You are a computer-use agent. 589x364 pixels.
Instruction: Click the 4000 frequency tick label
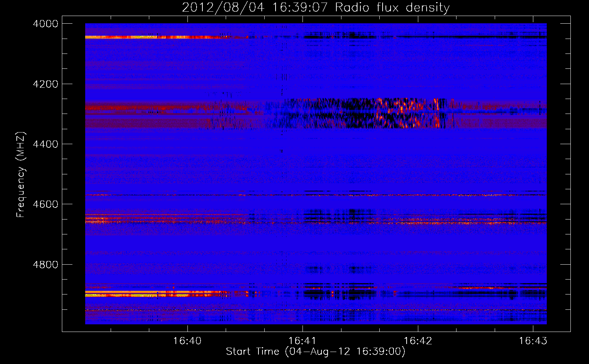(x=46, y=24)
